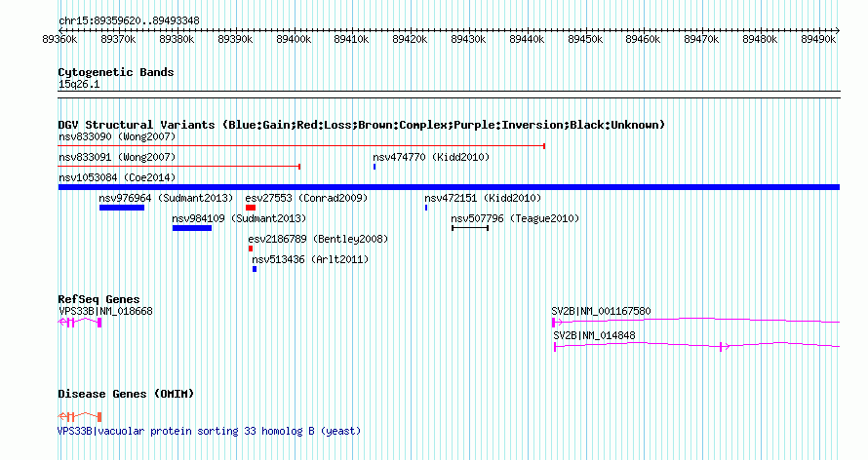Select the SV2B NM_014848 magenta gene line

click(x=697, y=346)
